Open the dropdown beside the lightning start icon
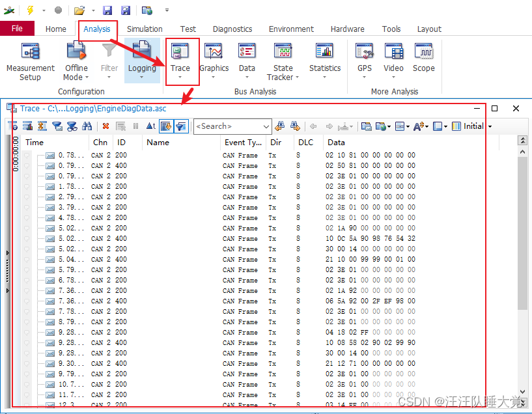This screenshot has height=414, width=532. [44, 10]
